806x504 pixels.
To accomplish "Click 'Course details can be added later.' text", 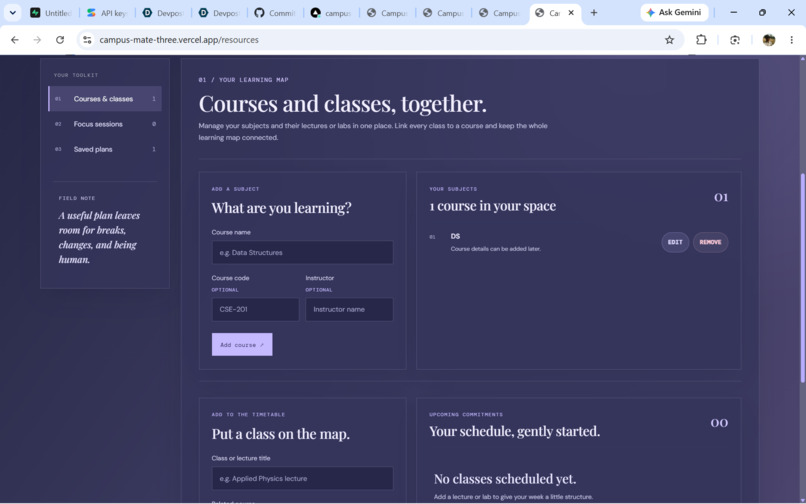I will coord(496,249).
